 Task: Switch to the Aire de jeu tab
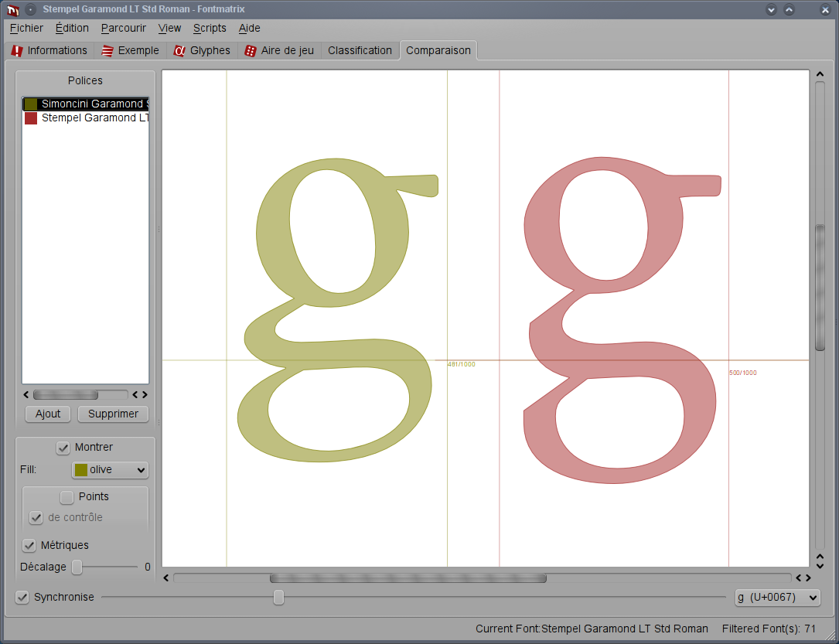pyautogui.click(x=279, y=50)
